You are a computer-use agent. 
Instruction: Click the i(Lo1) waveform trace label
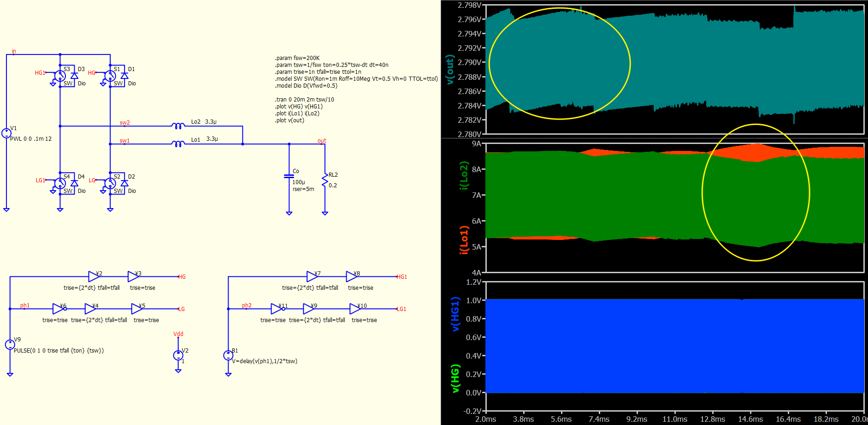[x=464, y=240]
